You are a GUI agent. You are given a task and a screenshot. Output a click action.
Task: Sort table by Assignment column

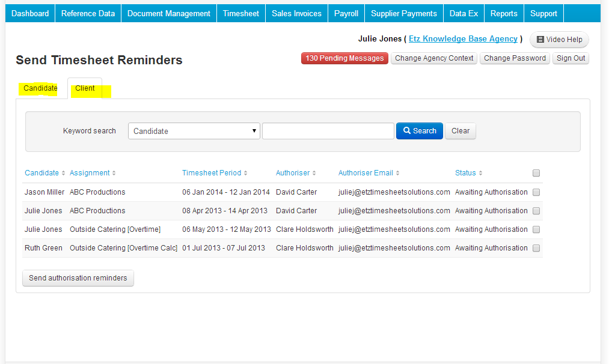[x=93, y=173]
